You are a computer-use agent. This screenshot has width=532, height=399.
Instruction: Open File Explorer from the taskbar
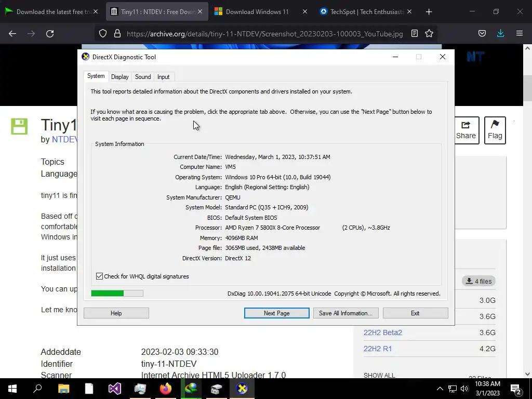pos(63,389)
